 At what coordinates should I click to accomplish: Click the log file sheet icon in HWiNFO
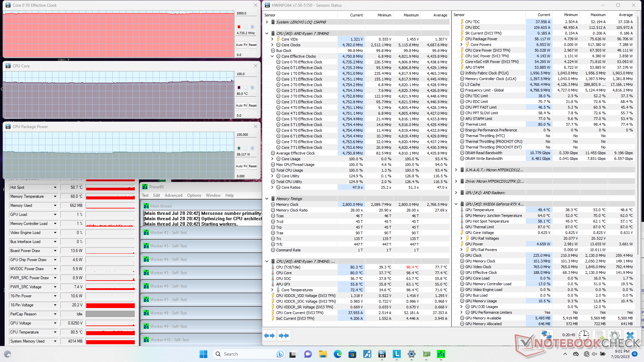[599, 335]
